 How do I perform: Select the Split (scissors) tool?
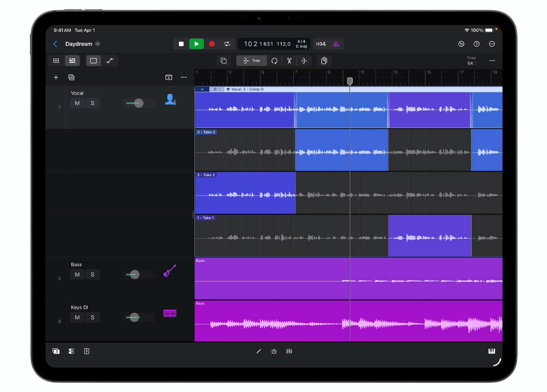[289, 61]
